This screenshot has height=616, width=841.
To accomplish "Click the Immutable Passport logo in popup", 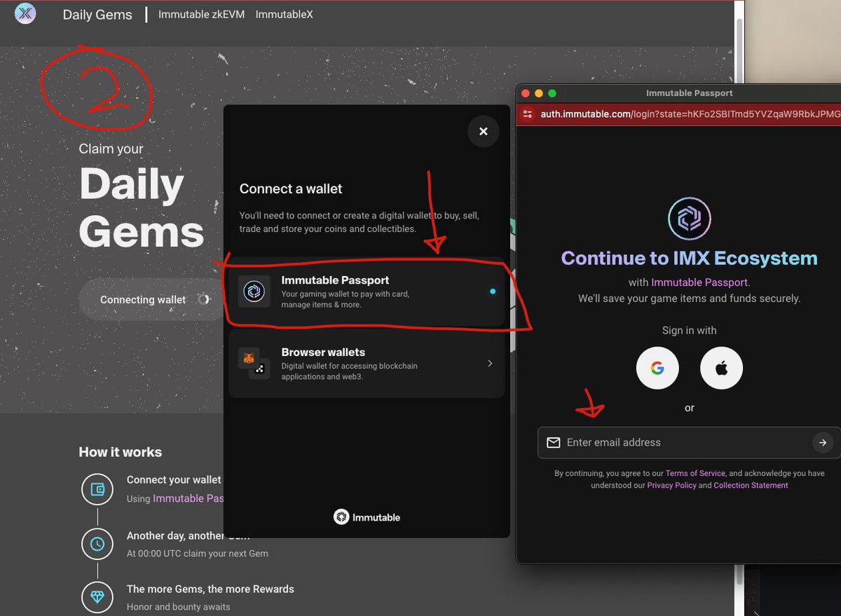I will [689, 219].
